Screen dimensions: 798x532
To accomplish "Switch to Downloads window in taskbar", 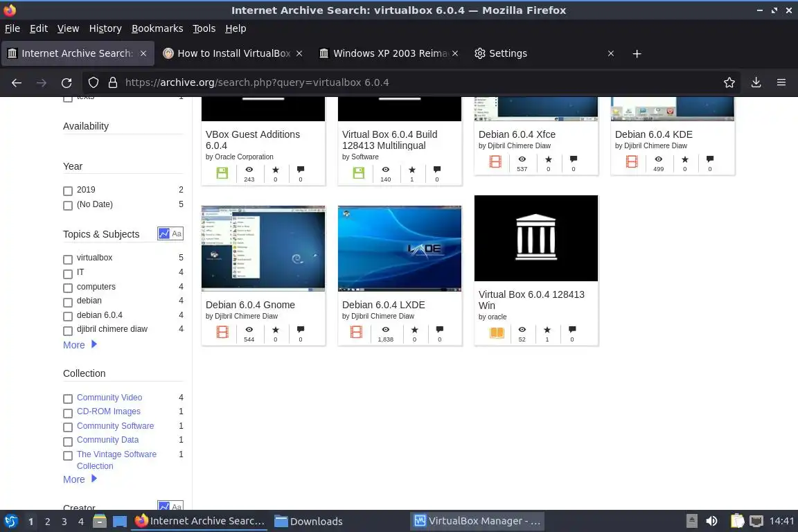I will 308,522.
